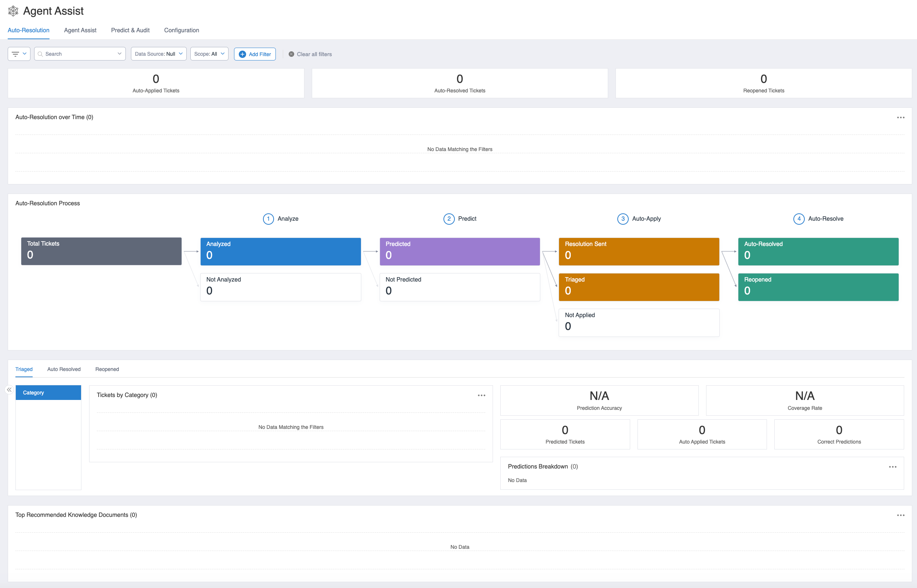Open Predictions Breakdown more options menu

(x=892, y=467)
